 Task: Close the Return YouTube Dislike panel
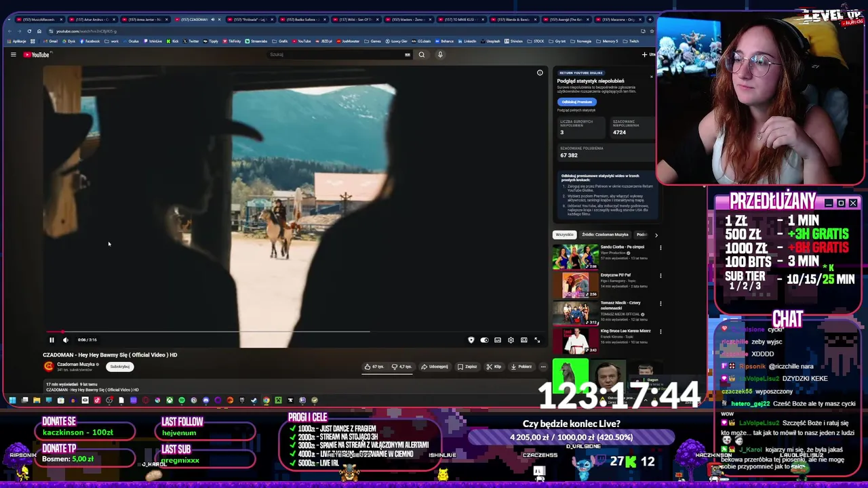652,76
